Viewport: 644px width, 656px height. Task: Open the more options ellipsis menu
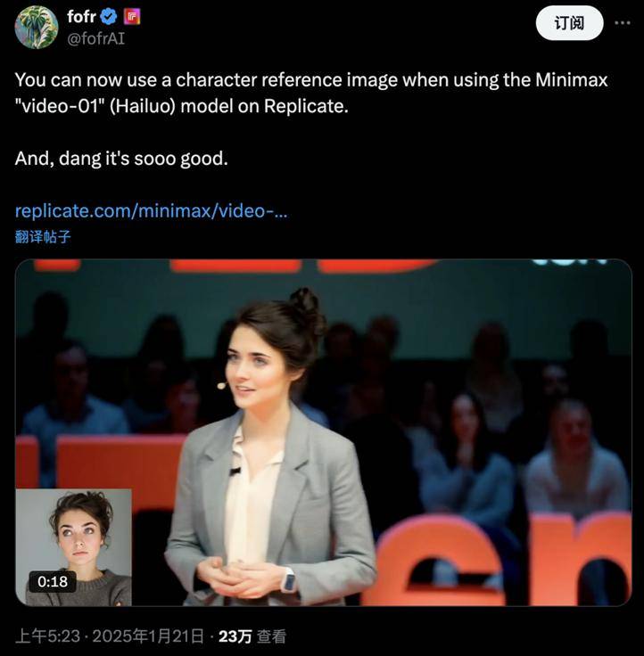623,23
